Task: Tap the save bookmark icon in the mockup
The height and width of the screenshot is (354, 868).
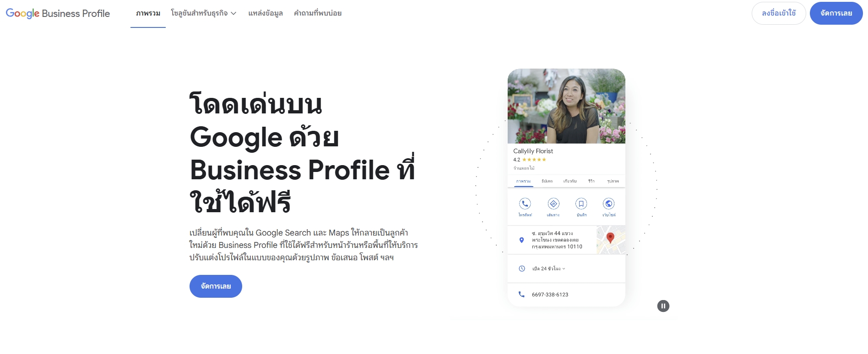Action: [x=581, y=204]
